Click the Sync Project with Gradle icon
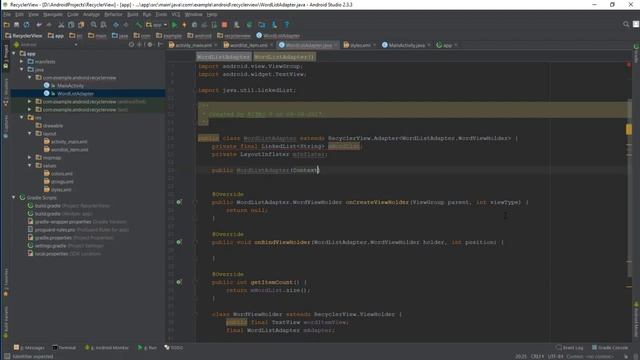640x360 pixels. coord(249,25)
